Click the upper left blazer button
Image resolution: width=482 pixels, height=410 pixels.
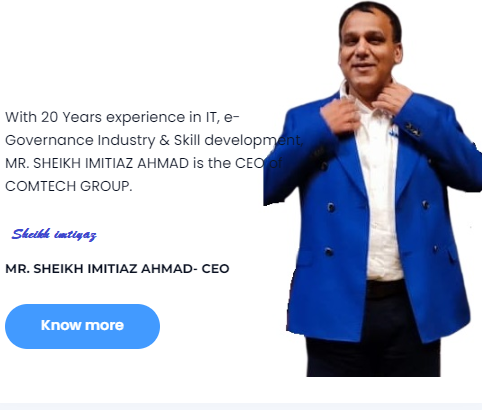331,207
